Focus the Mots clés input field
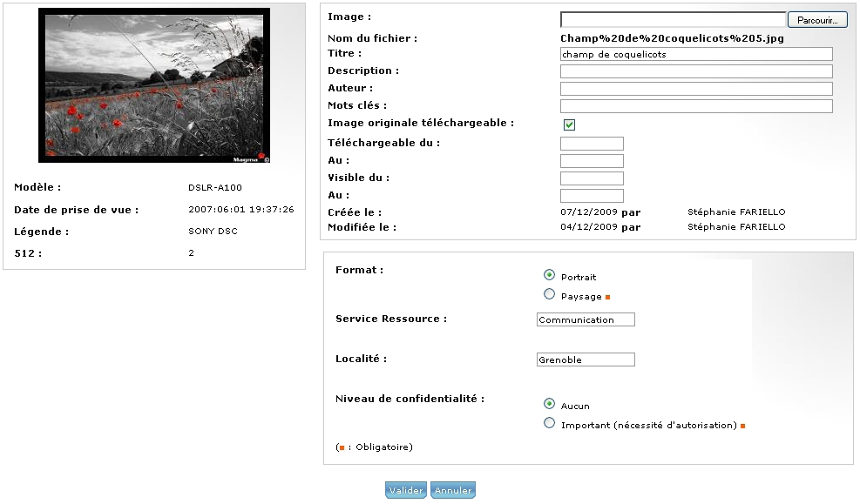This screenshot has width=860, height=504. coord(696,106)
